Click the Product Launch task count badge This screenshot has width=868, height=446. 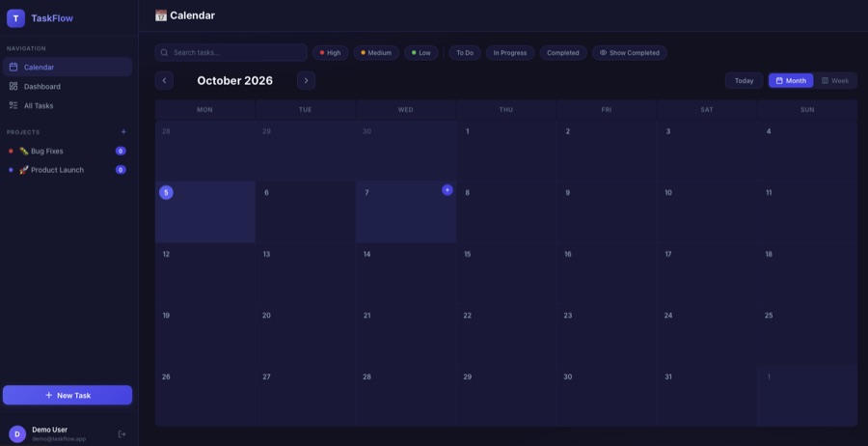click(121, 170)
